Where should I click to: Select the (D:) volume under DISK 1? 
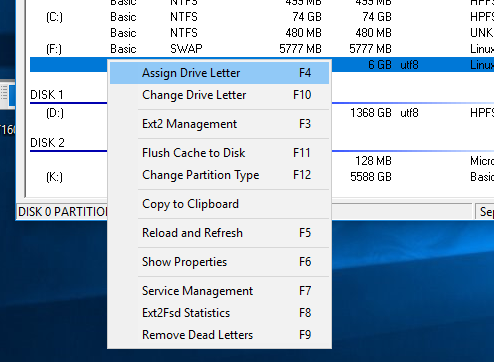(55, 113)
